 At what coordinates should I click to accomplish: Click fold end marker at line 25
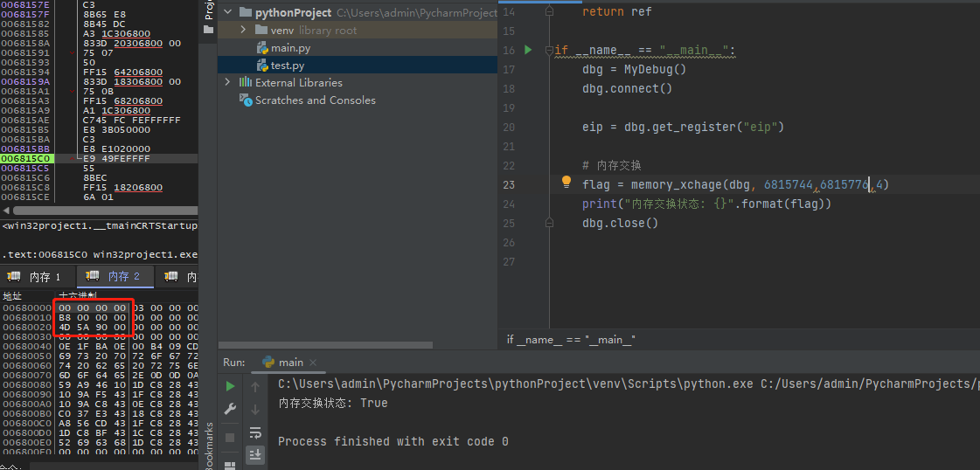tap(549, 222)
